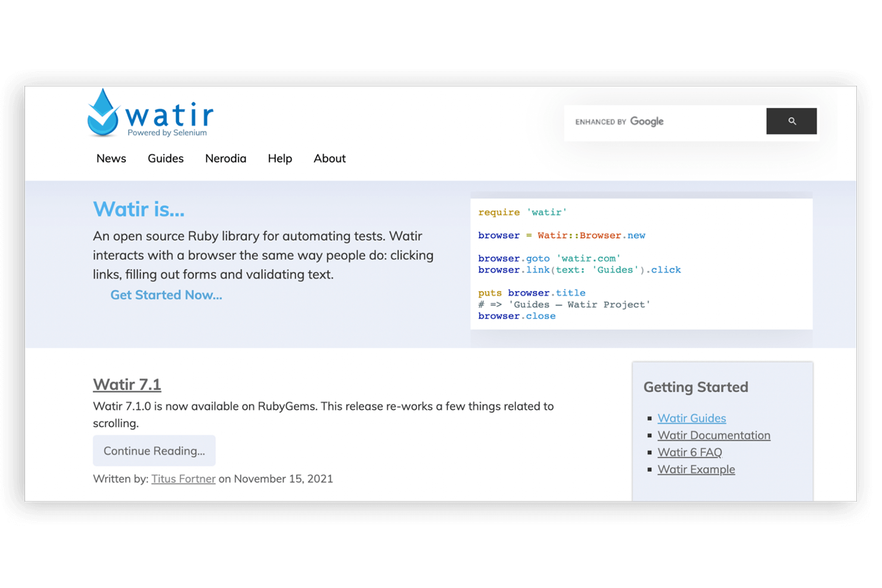
Task: Open the Watir Example link
Action: click(696, 469)
